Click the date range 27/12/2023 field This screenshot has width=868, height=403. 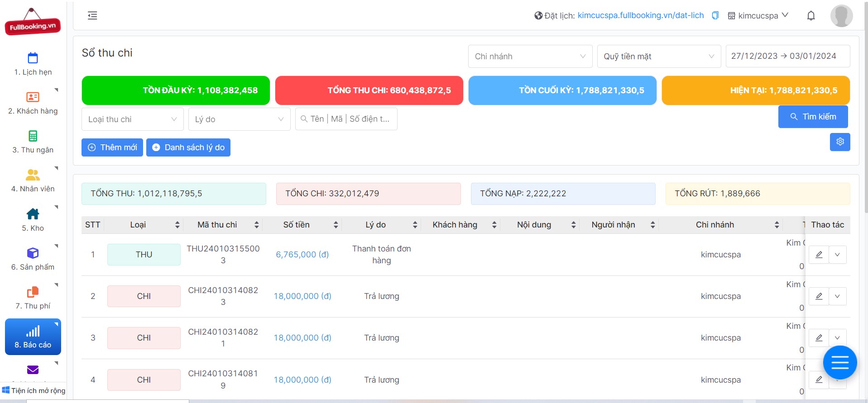pyautogui.click(x=788, y=56)
